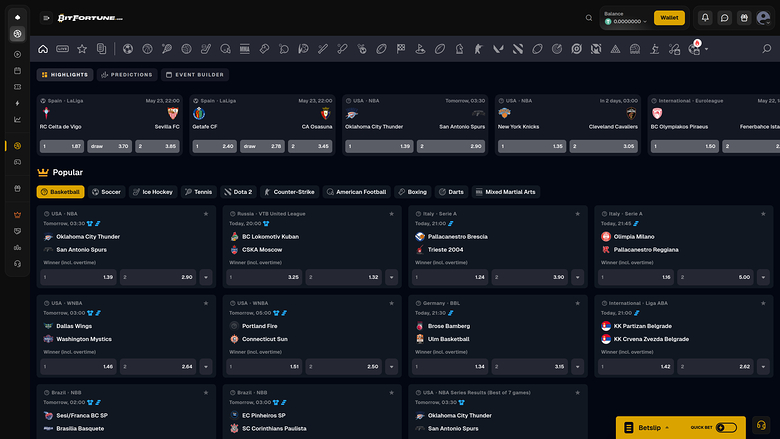780x439 pixels.
Task: Open the balance currency dropdown
Action: click(x=626, y=21)
